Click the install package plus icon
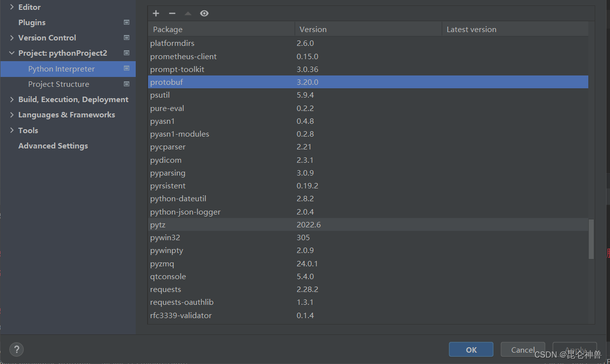This screenshot has width=610, height=364. click(156, 13)
